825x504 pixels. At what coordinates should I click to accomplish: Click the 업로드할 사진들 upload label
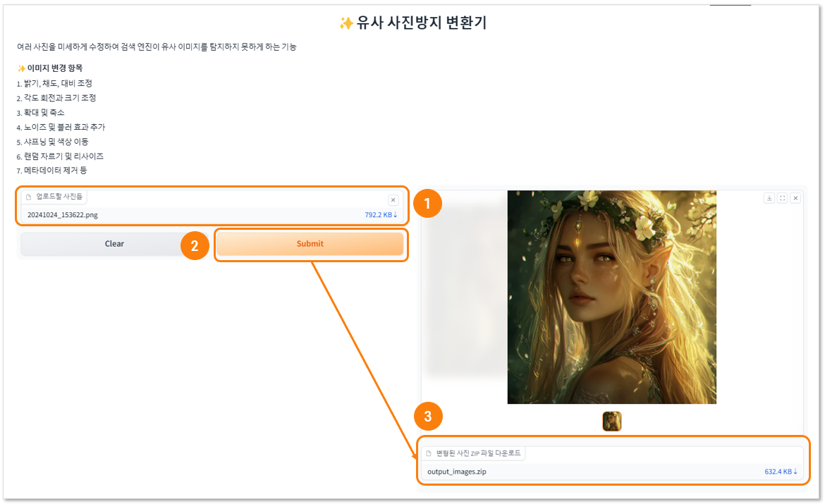pyautogui.click(x=59, y=196)
